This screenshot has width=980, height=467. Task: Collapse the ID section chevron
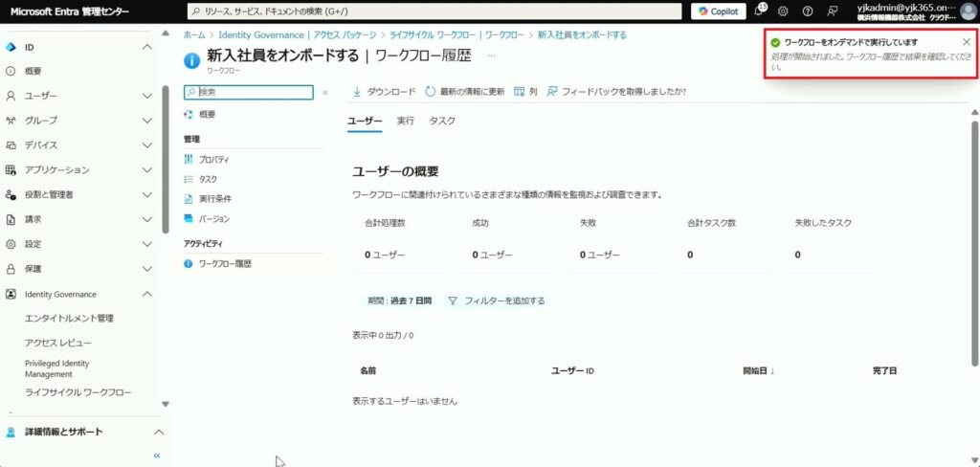[x=146, y=47]
